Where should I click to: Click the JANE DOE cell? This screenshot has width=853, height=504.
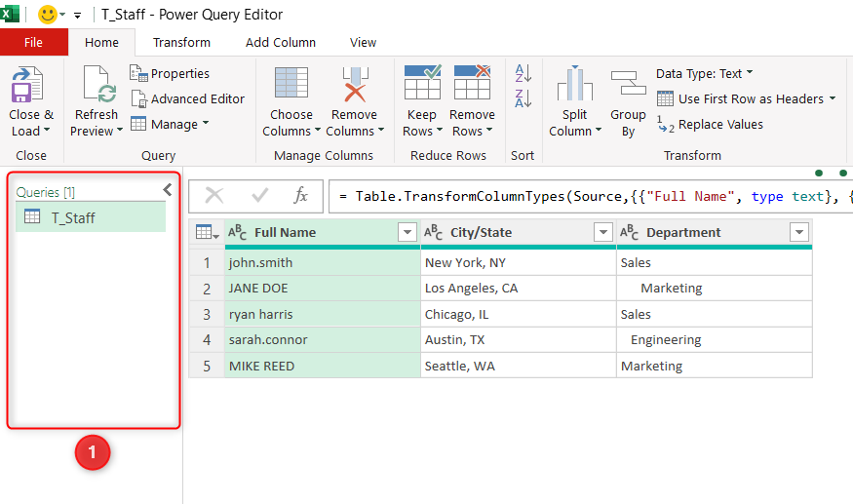323,288
